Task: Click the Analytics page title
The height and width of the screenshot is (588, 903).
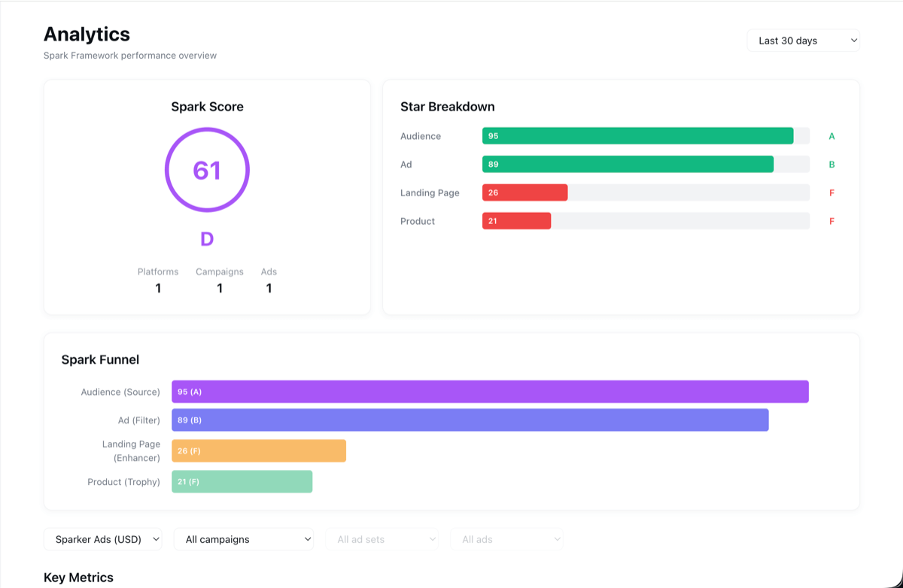Action: pos(87,35)
